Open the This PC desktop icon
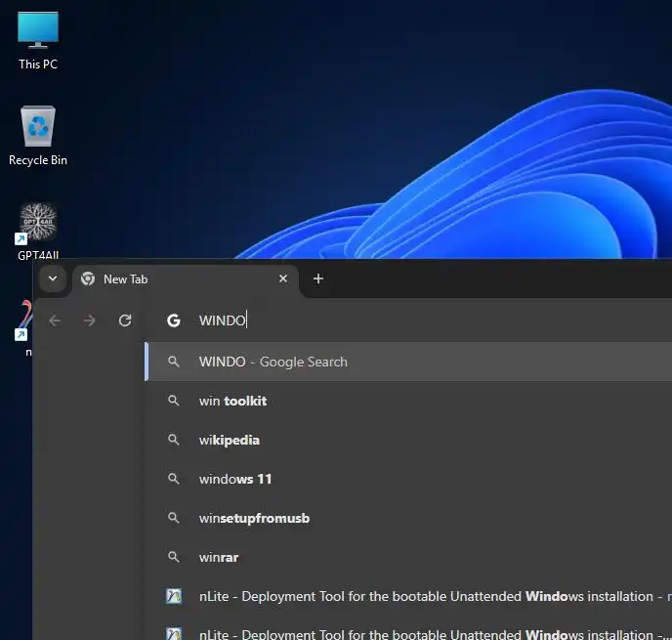 [38, 41]
